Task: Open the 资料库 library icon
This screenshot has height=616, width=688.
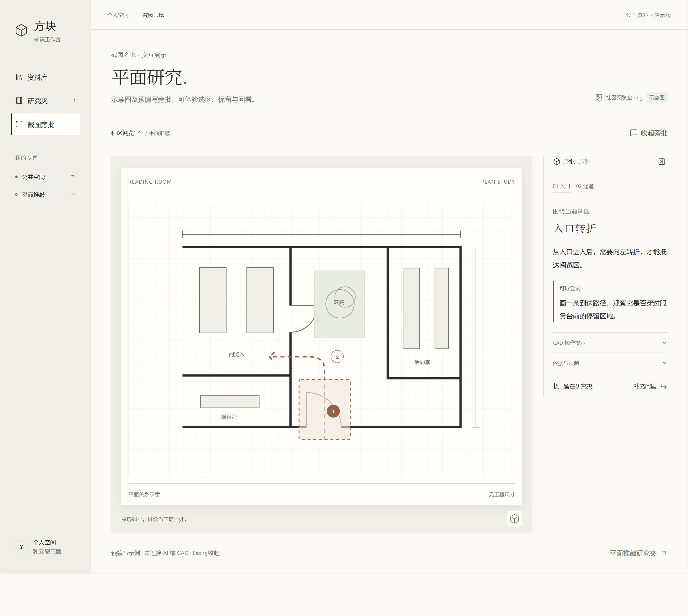Action: (x=19, y=77)
